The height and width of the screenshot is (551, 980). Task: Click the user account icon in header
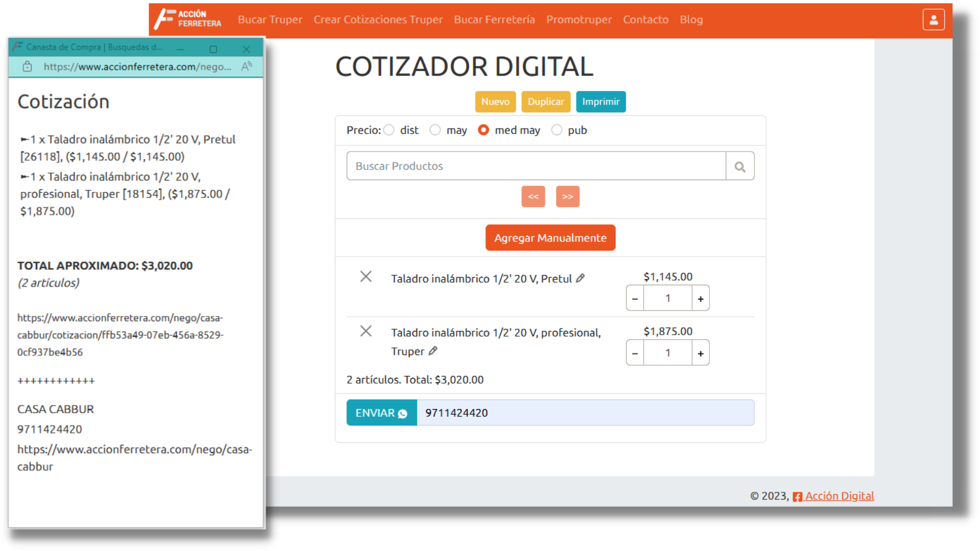click(x=933, y=20)
